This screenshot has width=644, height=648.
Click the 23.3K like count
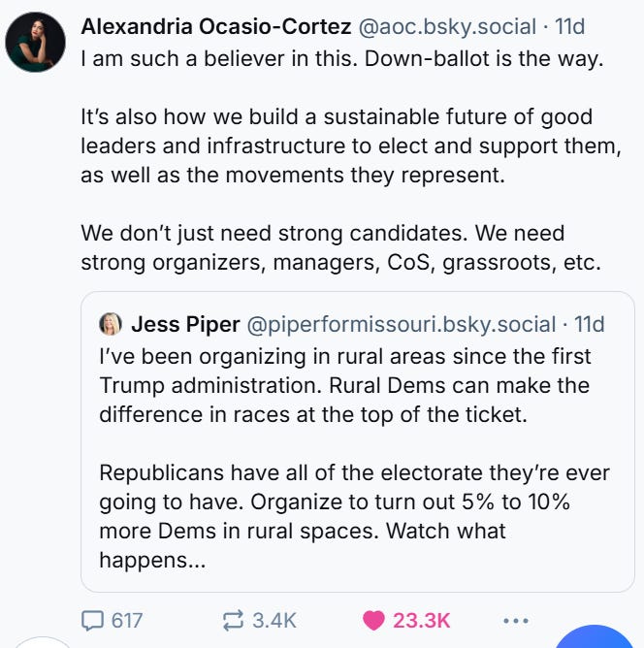[422, 620]
